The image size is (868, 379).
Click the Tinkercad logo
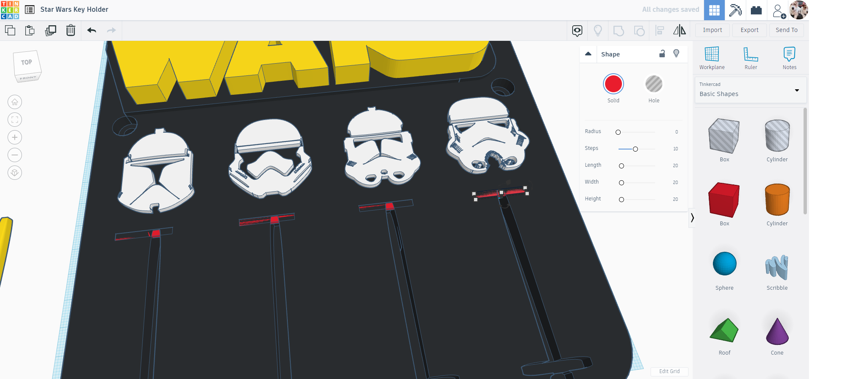[10, 10]
